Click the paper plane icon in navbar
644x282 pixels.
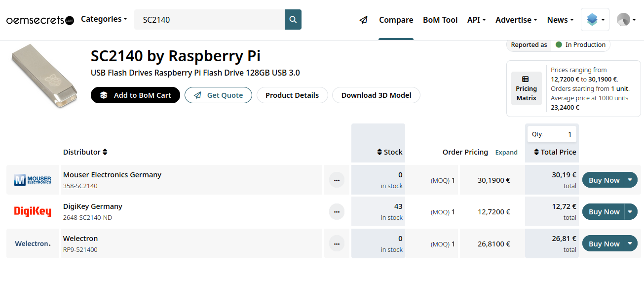point(364,20)
